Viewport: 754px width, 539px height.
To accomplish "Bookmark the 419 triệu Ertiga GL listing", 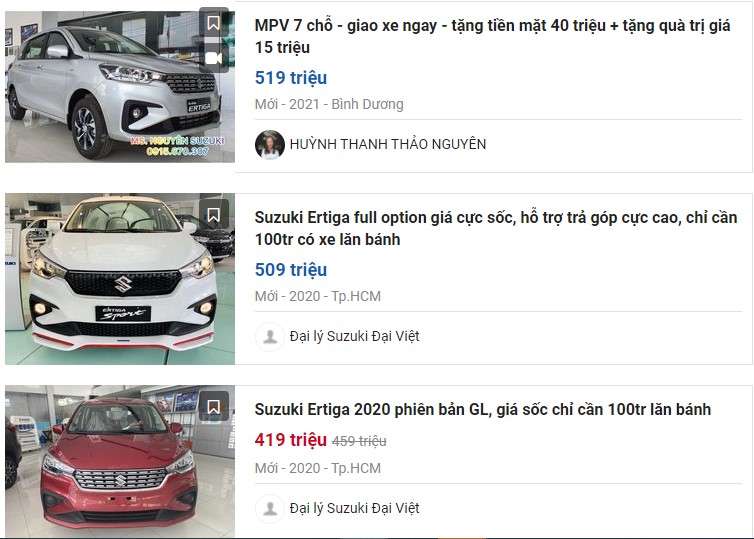I will pos(214,407).
